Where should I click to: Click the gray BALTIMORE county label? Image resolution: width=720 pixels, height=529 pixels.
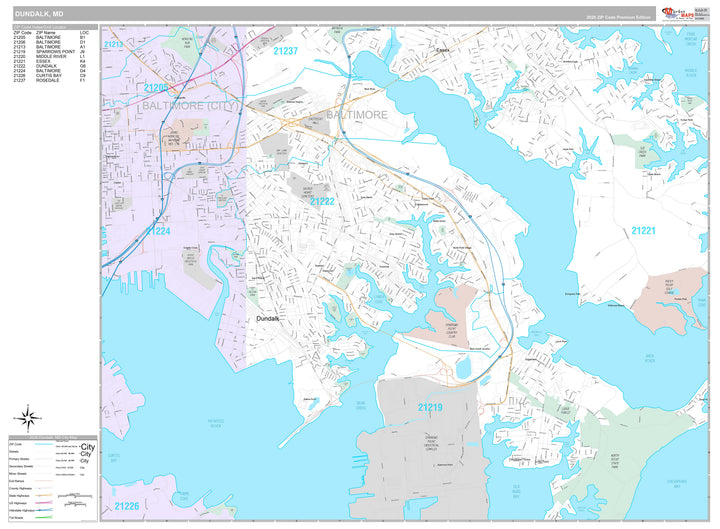coord(357,115)
